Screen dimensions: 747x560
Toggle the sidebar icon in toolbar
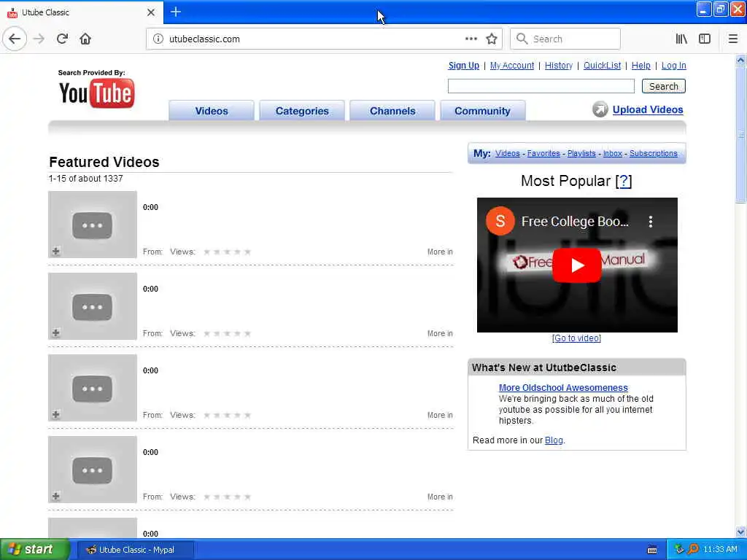(705, 39)
